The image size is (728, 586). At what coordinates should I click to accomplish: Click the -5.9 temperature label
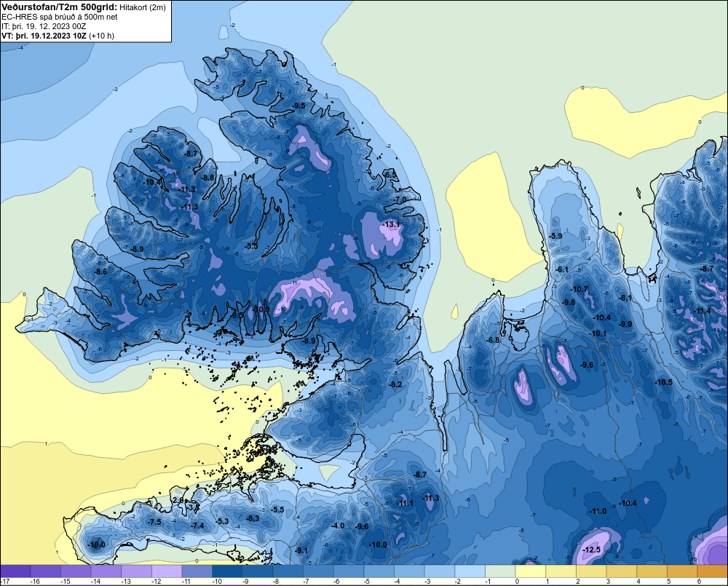click(x=555, y=235)
